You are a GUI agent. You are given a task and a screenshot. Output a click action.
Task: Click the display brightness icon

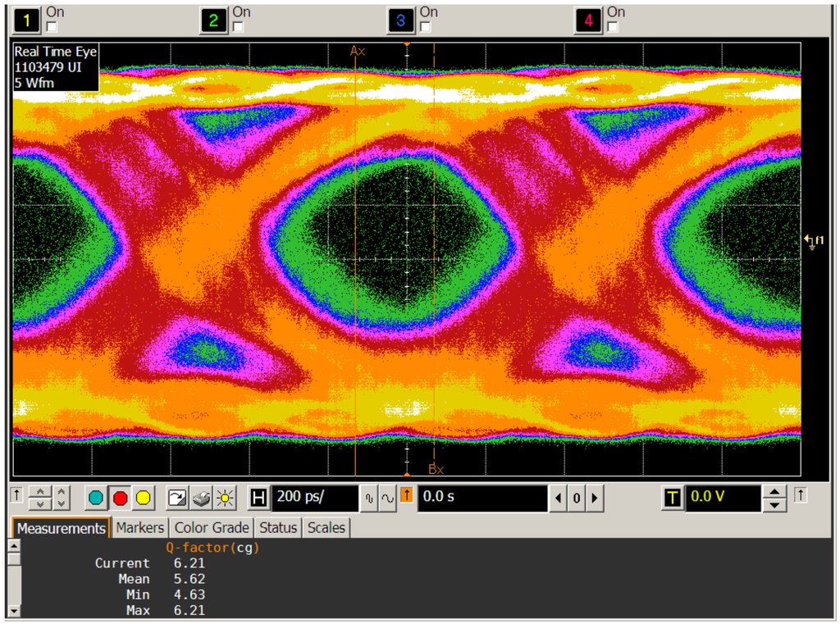[225, 497]
